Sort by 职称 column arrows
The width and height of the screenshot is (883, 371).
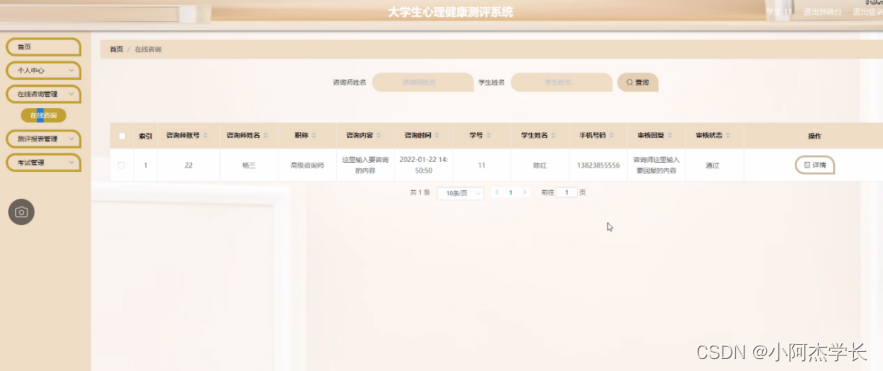click(x=314, y=136)
